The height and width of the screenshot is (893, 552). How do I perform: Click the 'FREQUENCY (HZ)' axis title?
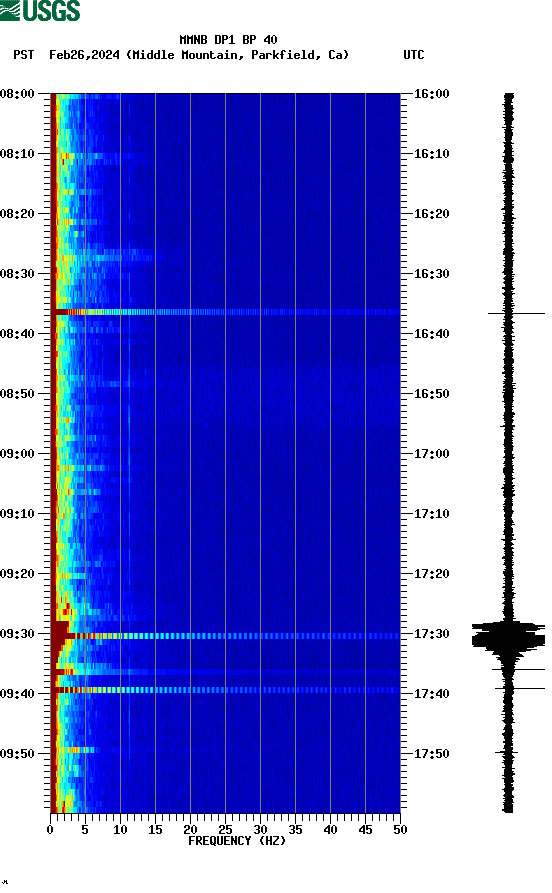(x=237, y=841)
